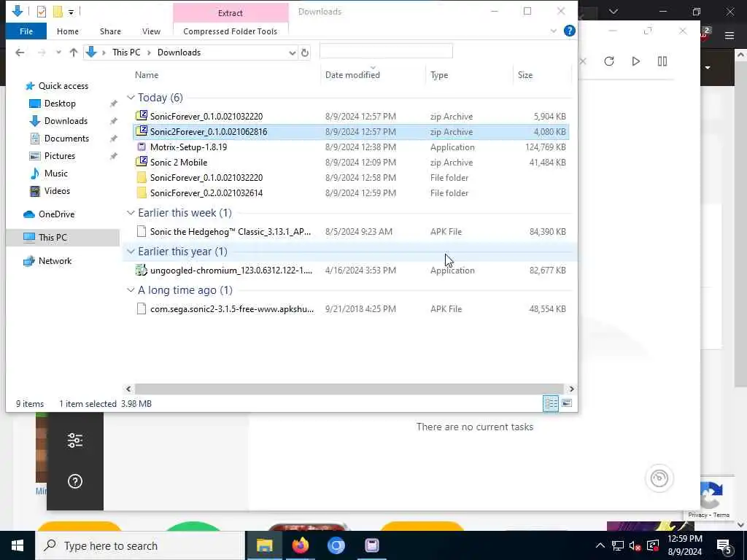Click the Up one level arrow

click(74, 52)
